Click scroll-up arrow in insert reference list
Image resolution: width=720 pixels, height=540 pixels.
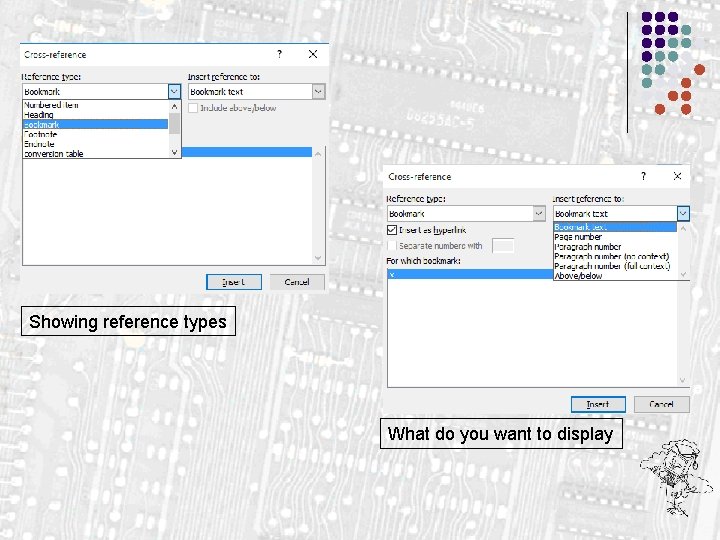683,228
